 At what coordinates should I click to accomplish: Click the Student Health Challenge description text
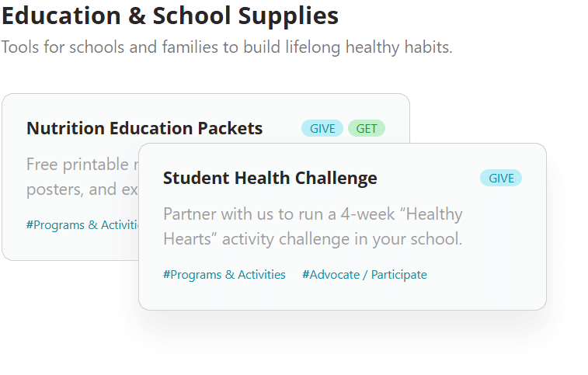(x=312, y=226)
